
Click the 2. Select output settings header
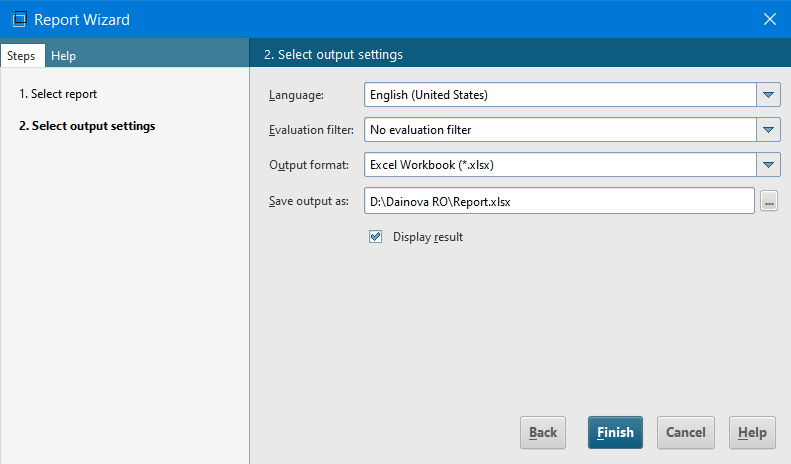[x=333, y=54]
